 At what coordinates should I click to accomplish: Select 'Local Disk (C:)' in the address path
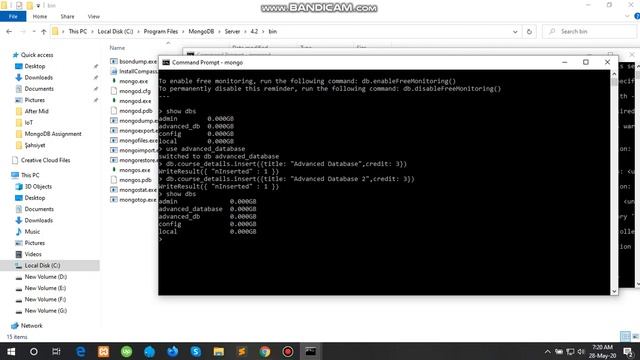[115, 31]
